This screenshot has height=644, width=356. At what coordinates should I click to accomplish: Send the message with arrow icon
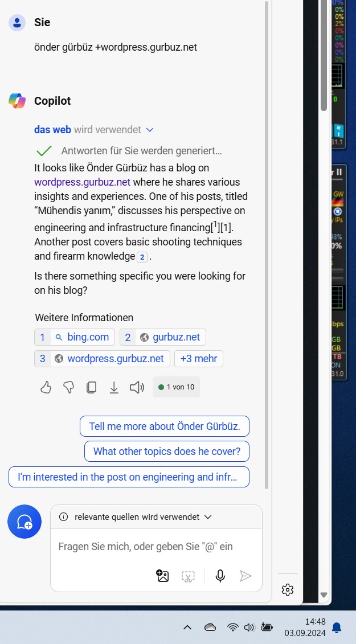(245, 576)
